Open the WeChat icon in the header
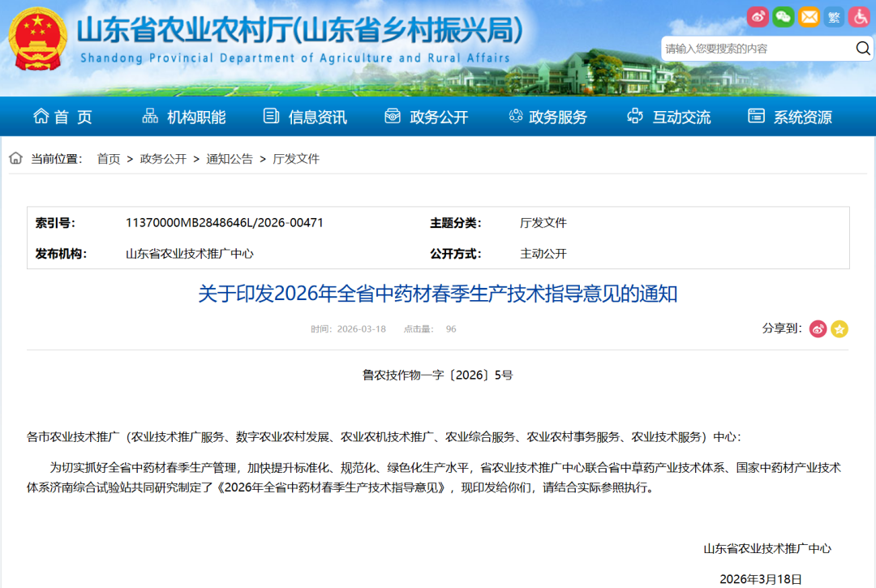 (784, 17)
